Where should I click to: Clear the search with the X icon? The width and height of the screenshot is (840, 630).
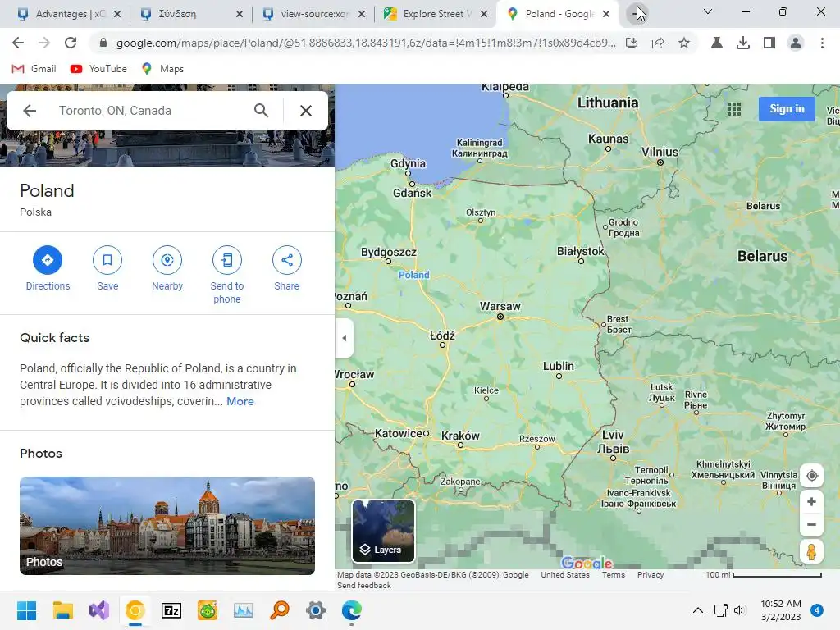(306, 111)
